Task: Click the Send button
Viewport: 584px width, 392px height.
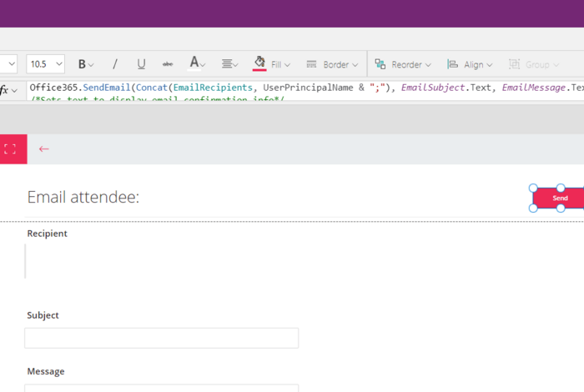Action: click(558, 198)
